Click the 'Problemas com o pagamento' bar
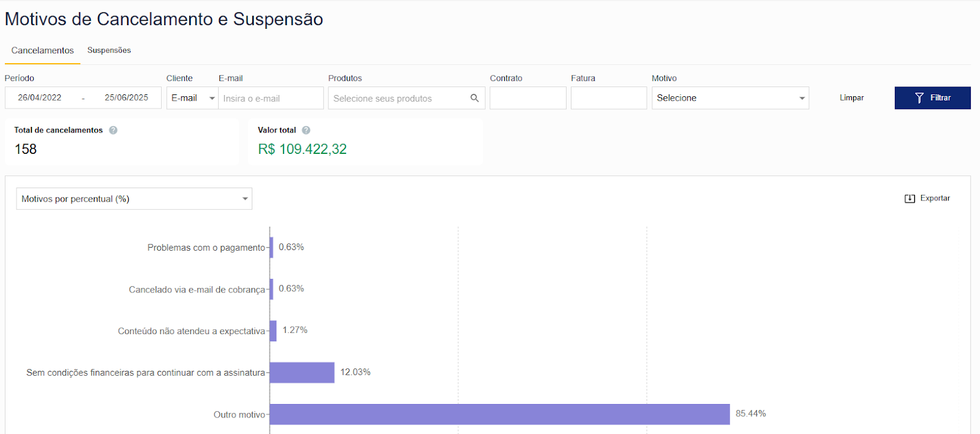 271,248
